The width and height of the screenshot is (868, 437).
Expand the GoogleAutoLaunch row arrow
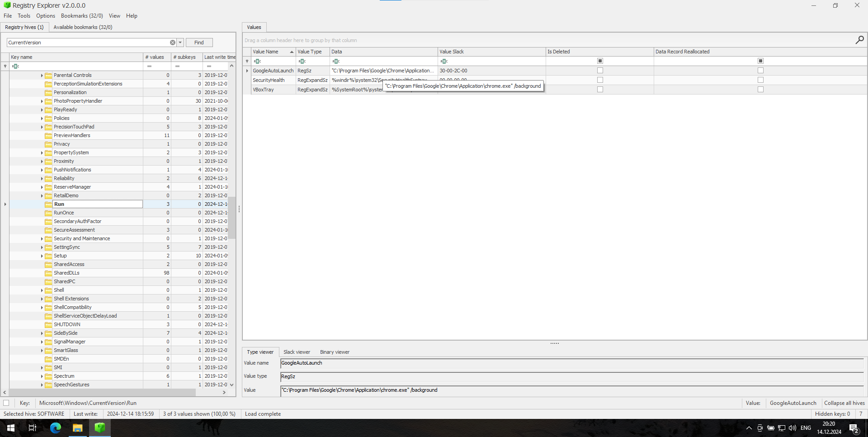point(247,71)
